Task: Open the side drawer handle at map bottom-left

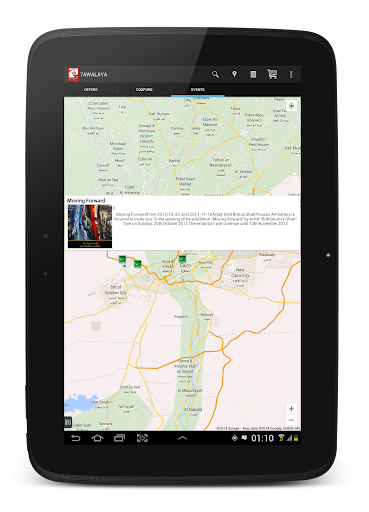Action: pos(68,422)
